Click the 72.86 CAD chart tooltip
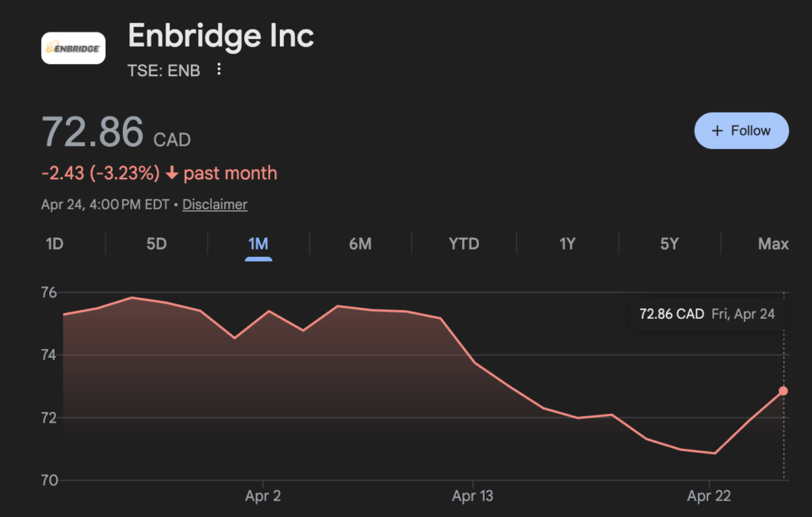This screenshot has height=517, width=812. [x=707, y=314]
